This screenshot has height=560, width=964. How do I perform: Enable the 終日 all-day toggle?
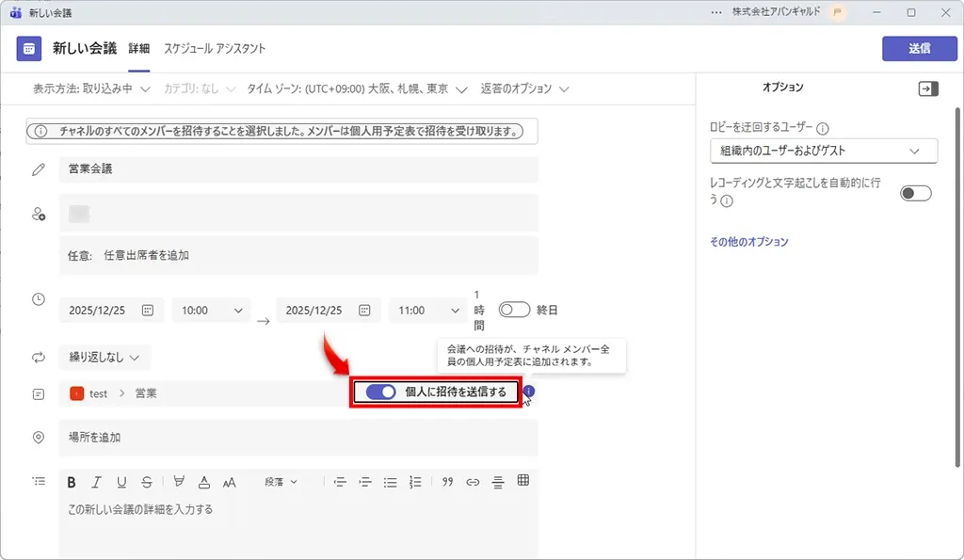(514, 310)
